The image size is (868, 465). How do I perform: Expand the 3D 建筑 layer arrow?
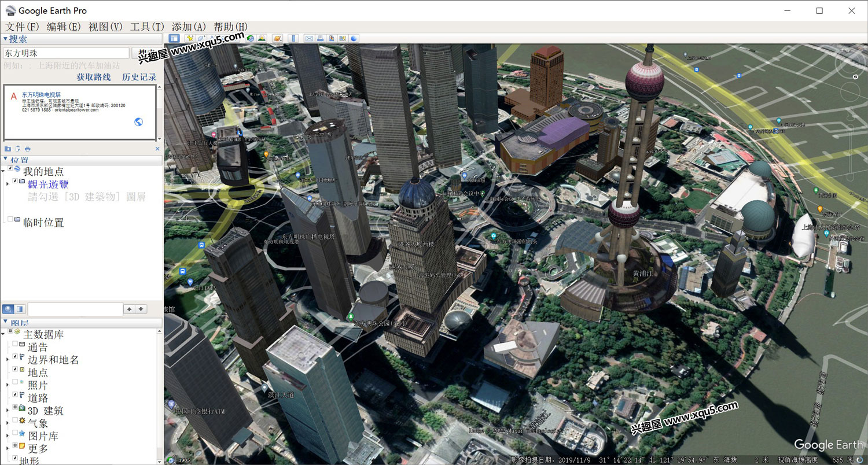7,410
